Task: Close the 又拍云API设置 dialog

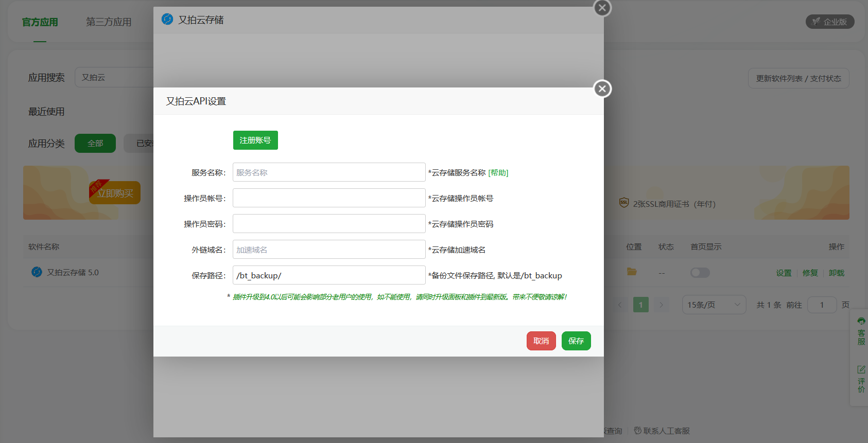Action: pyautogui.click(x=602, y=88)
